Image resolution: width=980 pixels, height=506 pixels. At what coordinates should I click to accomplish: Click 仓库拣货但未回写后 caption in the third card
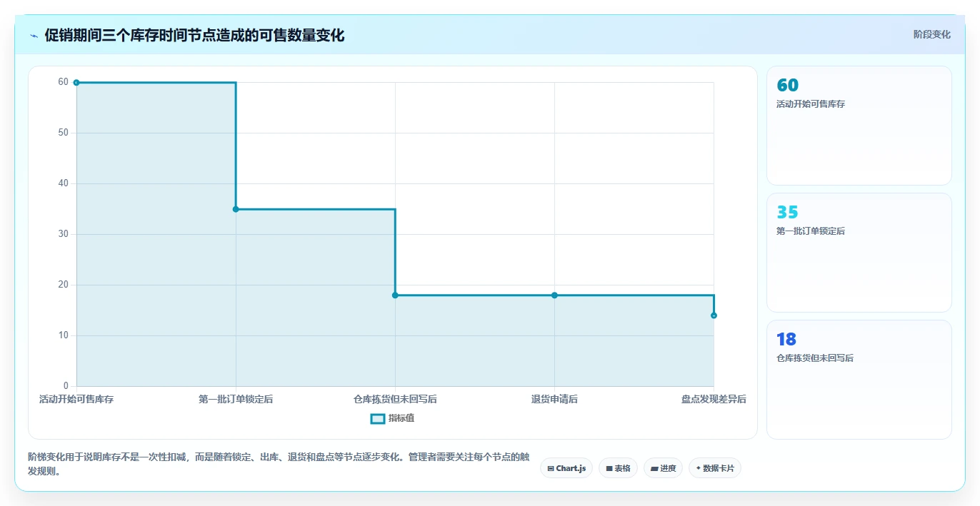[x=815, y=358]
